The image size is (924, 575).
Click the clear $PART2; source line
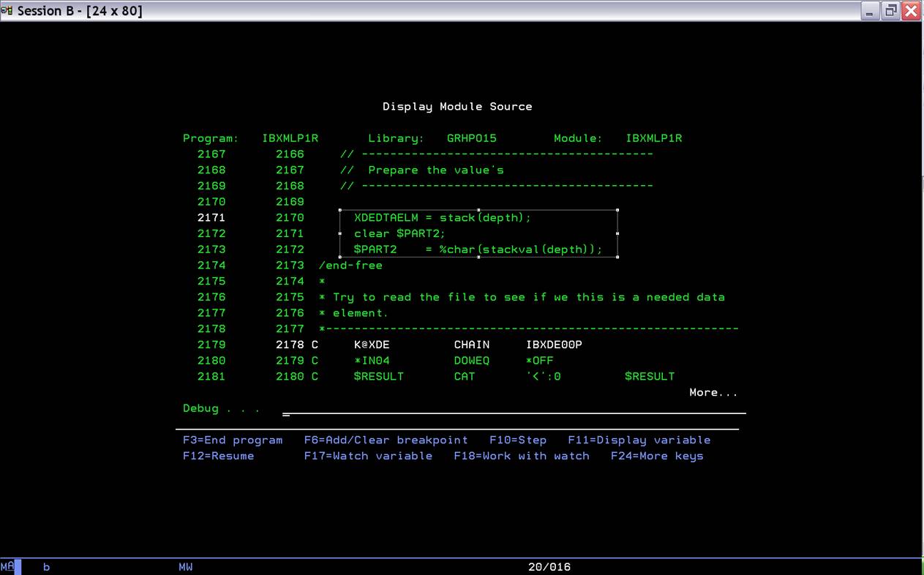pyautogui.click(x=399, y=233)
